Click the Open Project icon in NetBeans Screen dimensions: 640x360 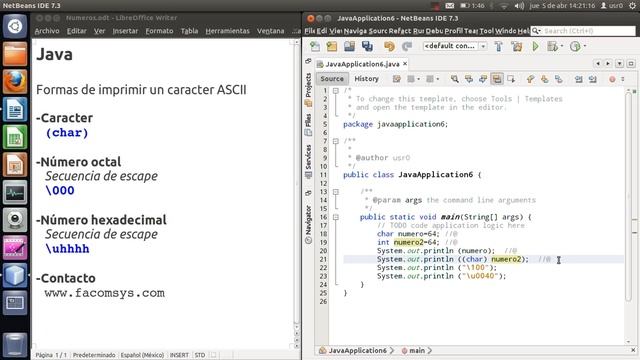[x=349, y=46]
